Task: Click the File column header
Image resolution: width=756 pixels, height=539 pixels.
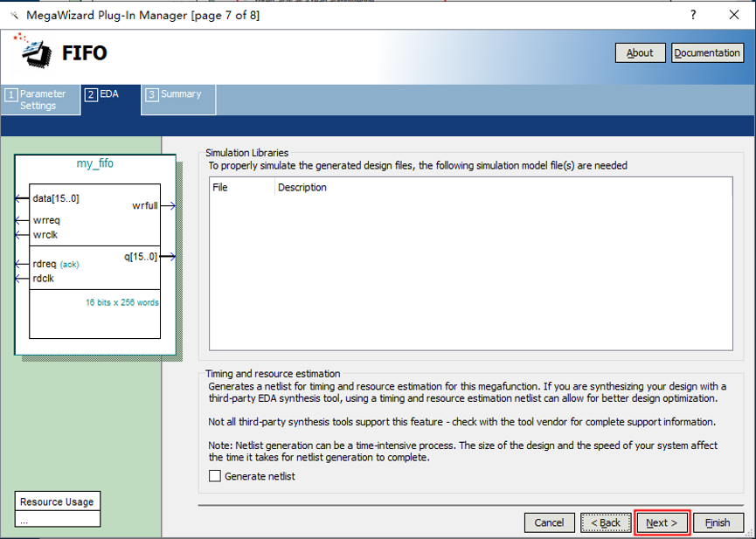Action: pyautogui.click(x=220, y=188)
